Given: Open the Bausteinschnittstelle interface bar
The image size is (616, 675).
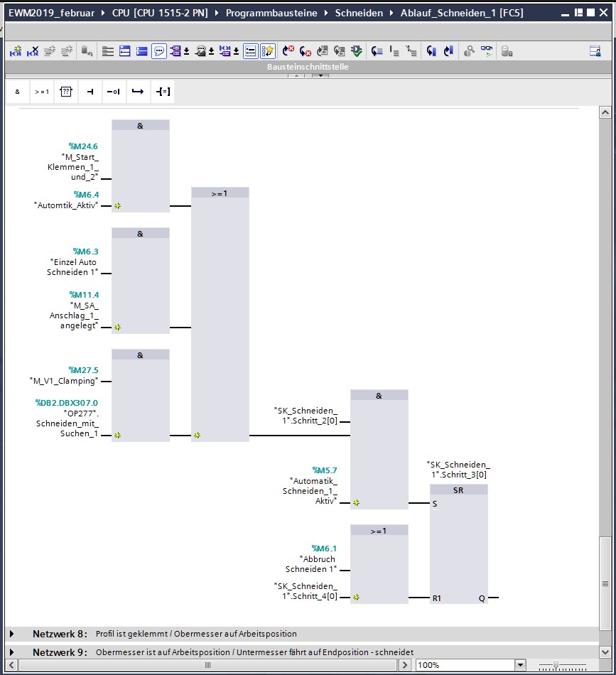Looking at the screenshot, I should (308, 67).
